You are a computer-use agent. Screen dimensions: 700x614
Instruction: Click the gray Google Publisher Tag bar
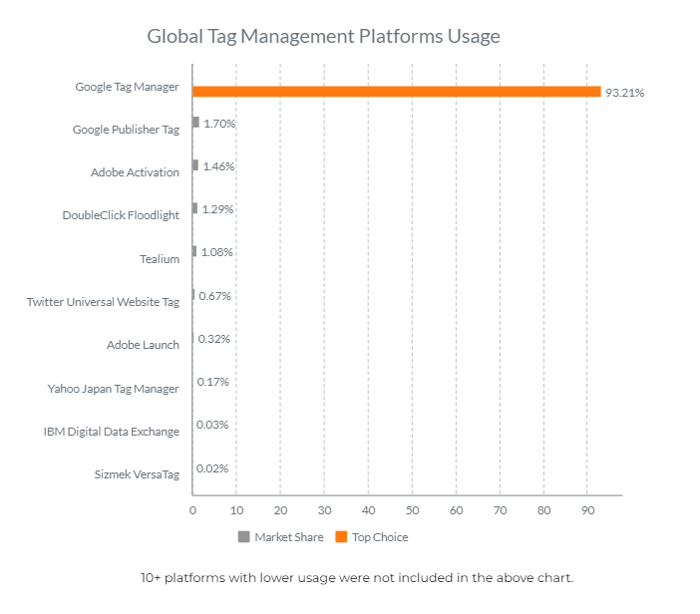[x=196, y=122]
